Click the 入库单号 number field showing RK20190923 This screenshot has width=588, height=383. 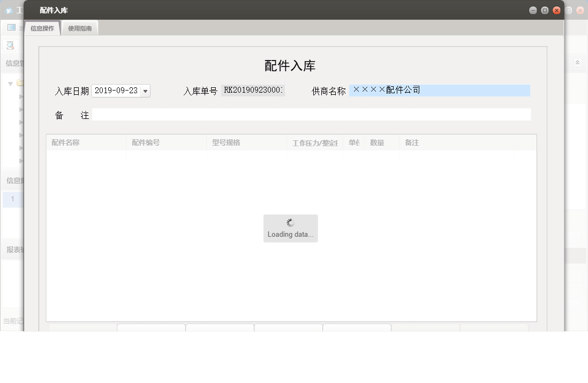coord(253,90)
